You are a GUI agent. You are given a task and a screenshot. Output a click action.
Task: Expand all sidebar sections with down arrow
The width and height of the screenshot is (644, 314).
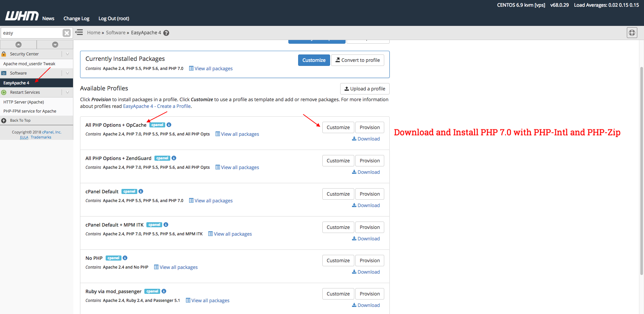point(55,45)
